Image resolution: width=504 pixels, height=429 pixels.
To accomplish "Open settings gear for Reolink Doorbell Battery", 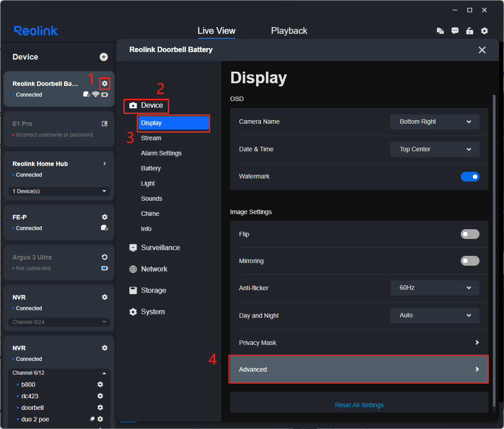I will point(105,84).
